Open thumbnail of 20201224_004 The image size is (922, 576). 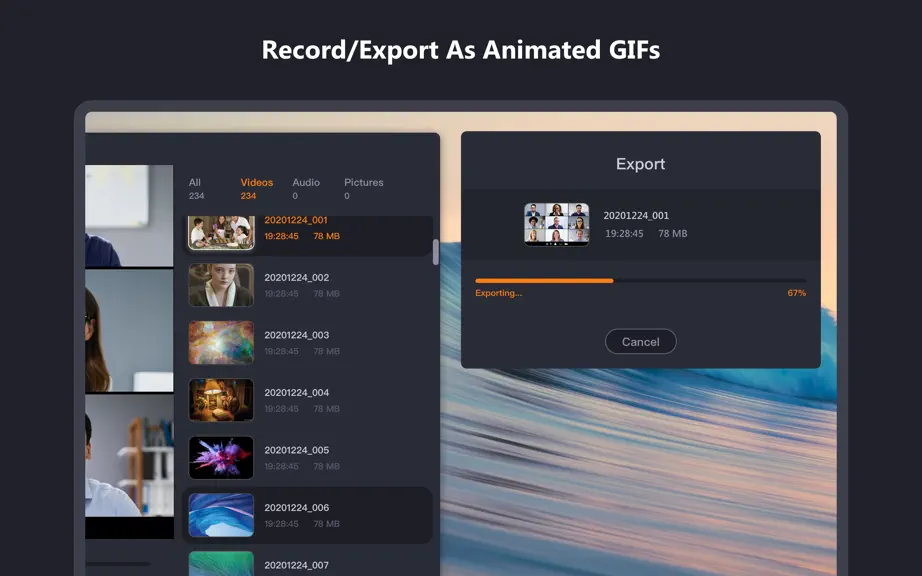point(221,400)
